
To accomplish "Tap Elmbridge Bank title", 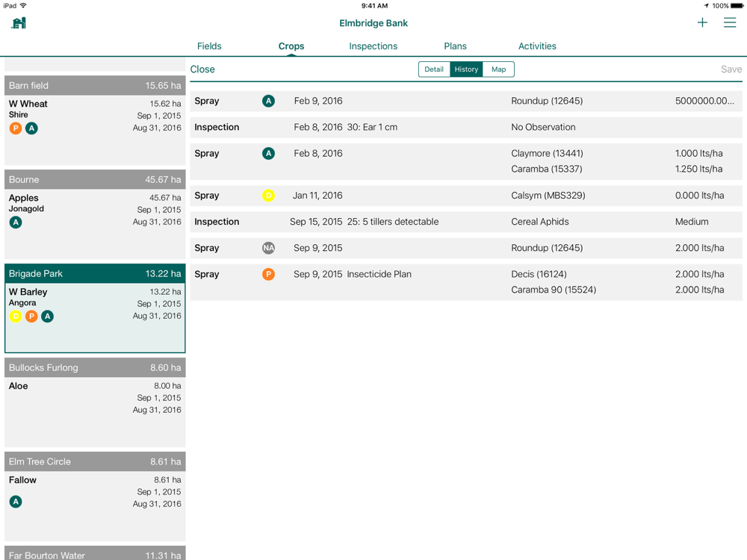I will [x=373, y=23].
